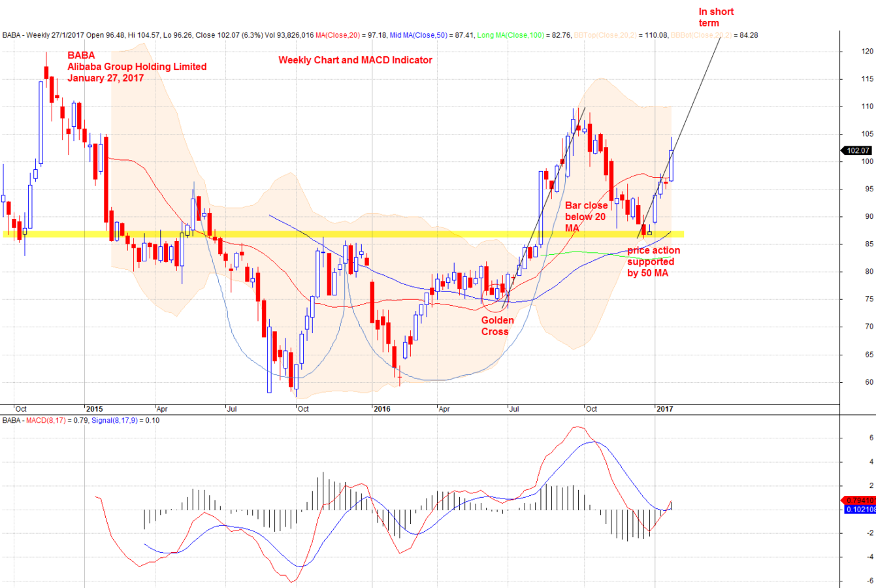Click price axis label 70

[x=869, y=327]
